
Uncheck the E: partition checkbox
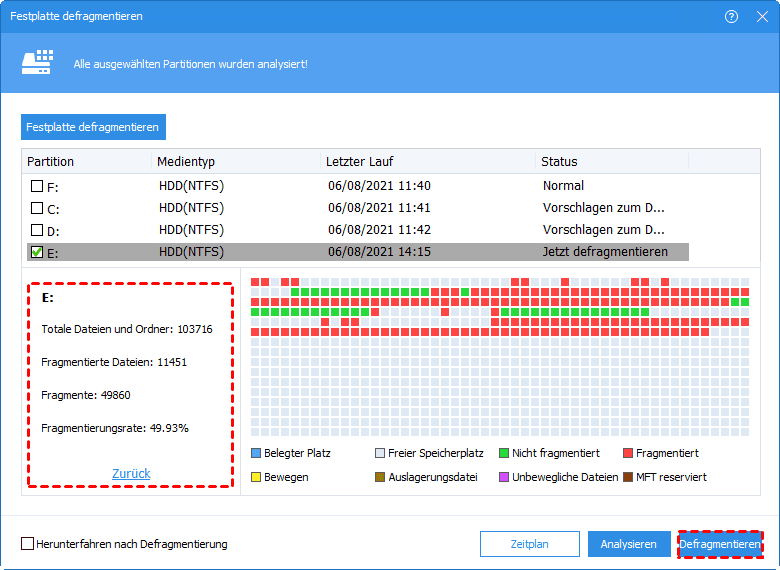37,252
